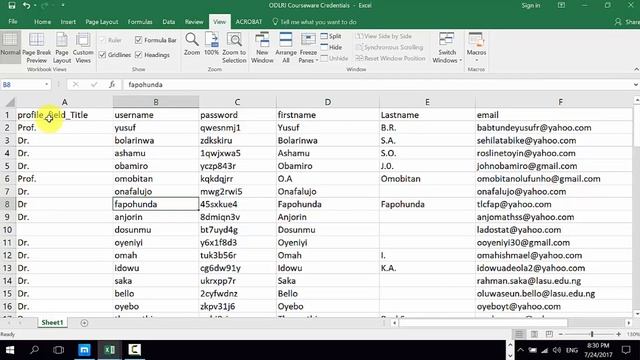Select cell with password qwesnmj1

[x=237, y=128]
